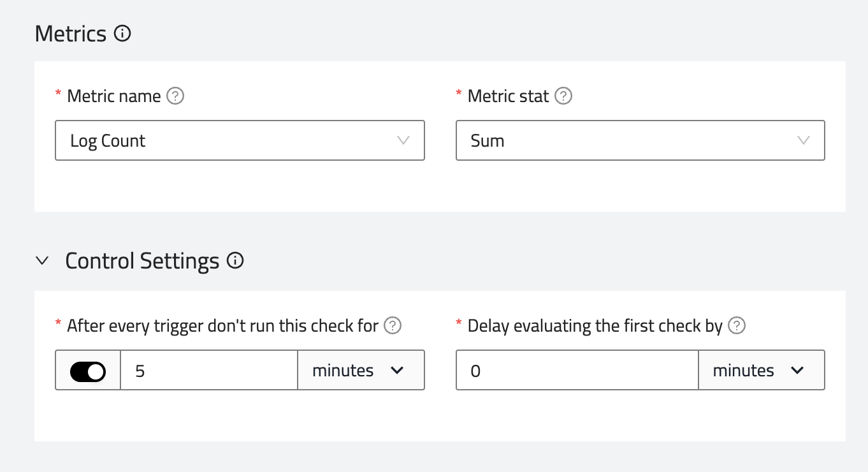Click 'Delay evaluating the first check by' label

point(595,326)
